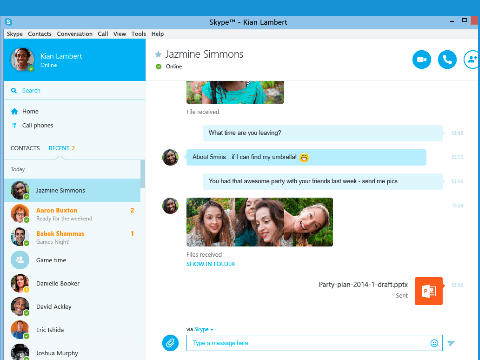Add people to the conversation

click(472, 60)
